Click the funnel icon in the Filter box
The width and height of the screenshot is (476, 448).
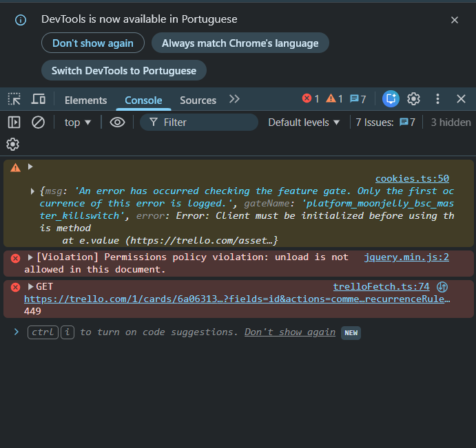click(x=154, y=122)
